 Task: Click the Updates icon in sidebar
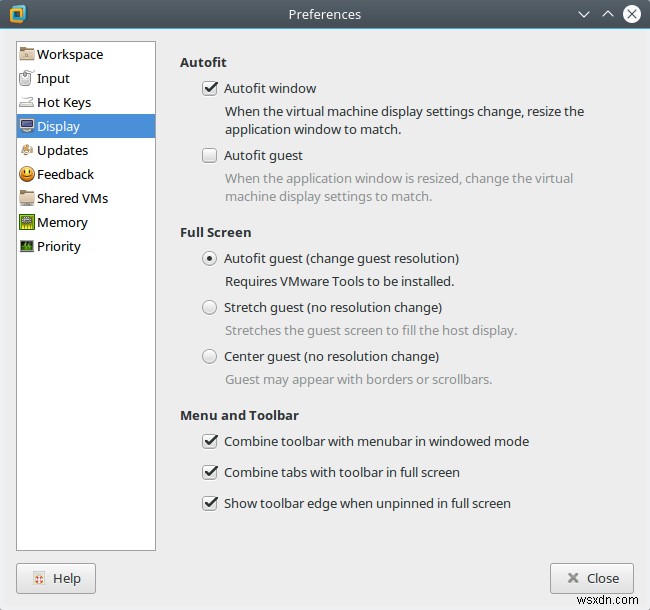coord(27,150)
